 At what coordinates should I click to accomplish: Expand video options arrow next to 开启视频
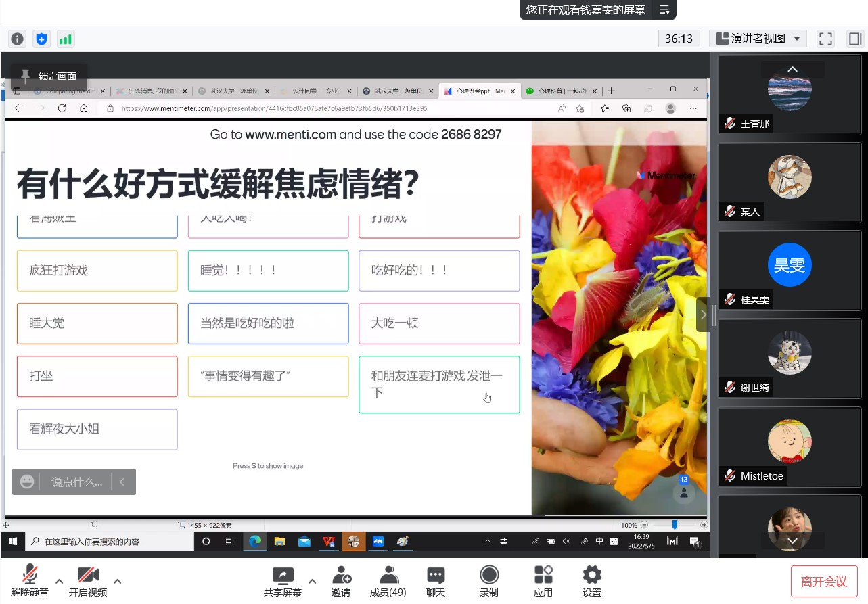117,581
